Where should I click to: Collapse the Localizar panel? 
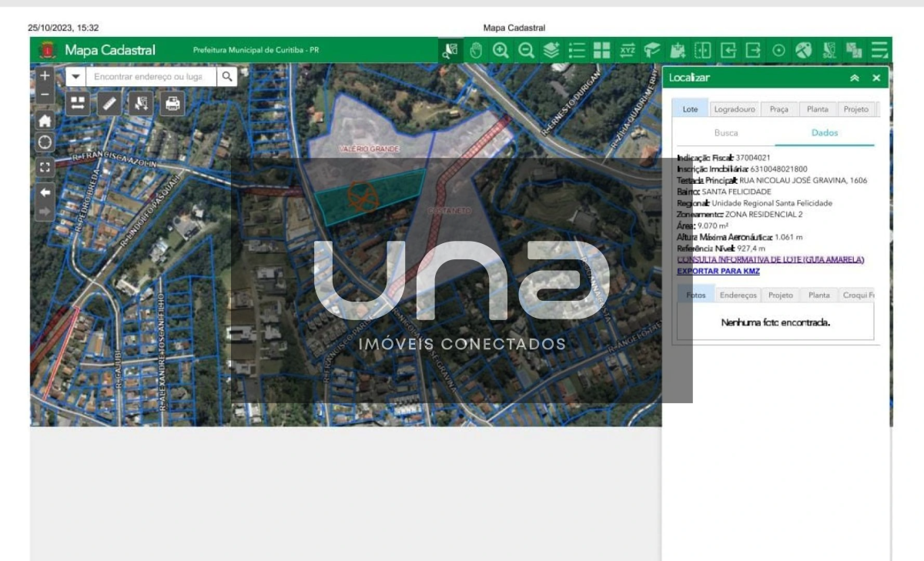point(854,78)
